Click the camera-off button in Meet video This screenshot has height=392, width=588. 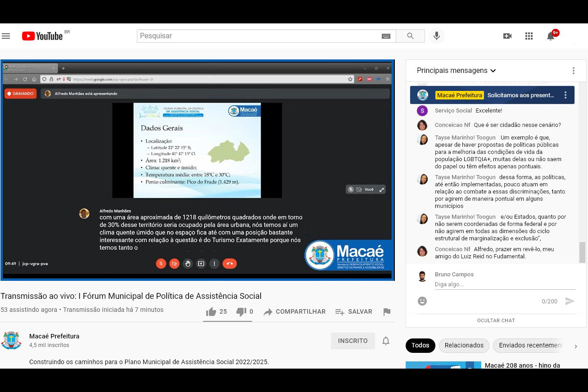pos(174,264)
